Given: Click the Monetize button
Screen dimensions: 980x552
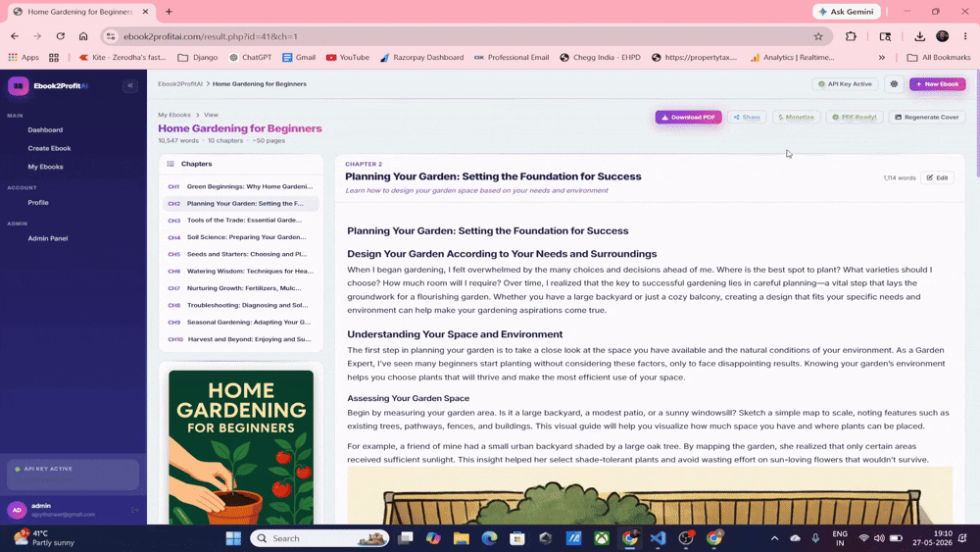Looking at the screenshot, I should click(796, 117).
